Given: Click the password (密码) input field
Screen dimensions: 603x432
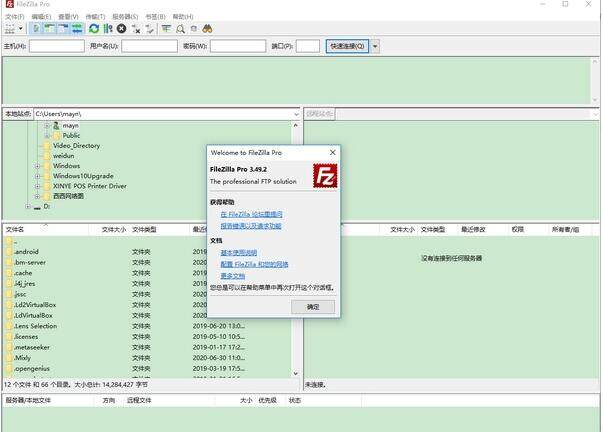Looking at the screenshot, I should [238, 47].
